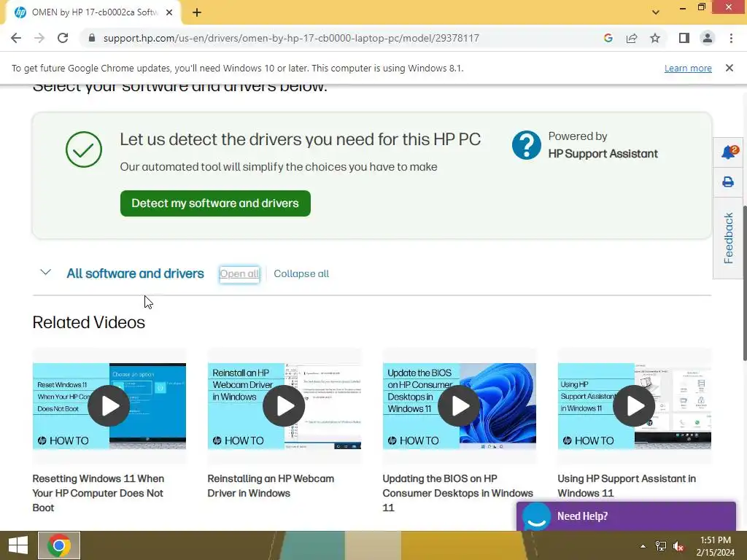Click Detect my software and drivers
Image resolution: width=747 pixels, height=560 pixels.
coord(215,203)
